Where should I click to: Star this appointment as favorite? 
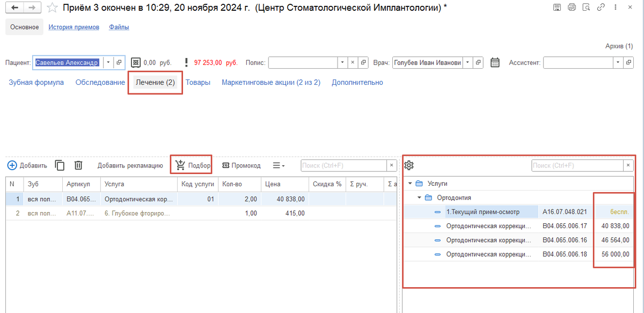pyautogui.click(x=52, y=8)
